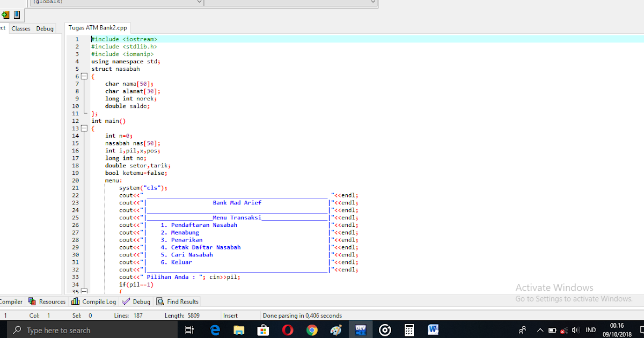Open the (globals) dropdown
This screenshot has height=338, width=644.
[199, 2]
